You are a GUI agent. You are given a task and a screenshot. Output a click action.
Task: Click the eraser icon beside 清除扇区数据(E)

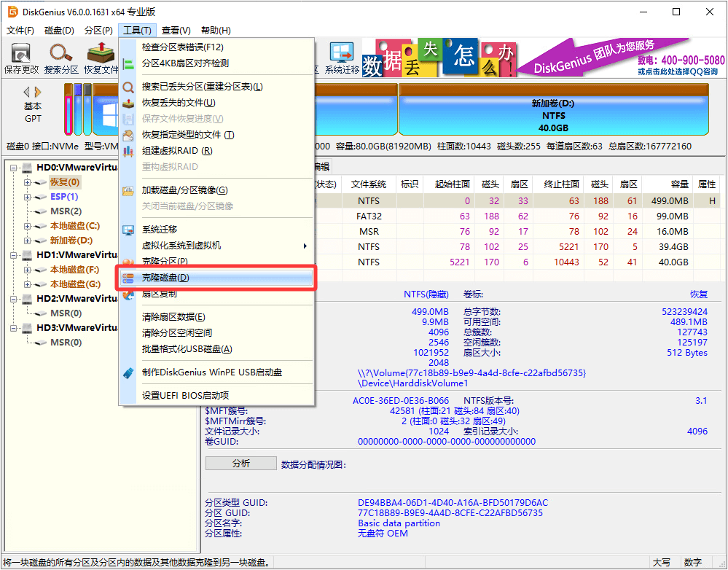[x=128, y=316]
